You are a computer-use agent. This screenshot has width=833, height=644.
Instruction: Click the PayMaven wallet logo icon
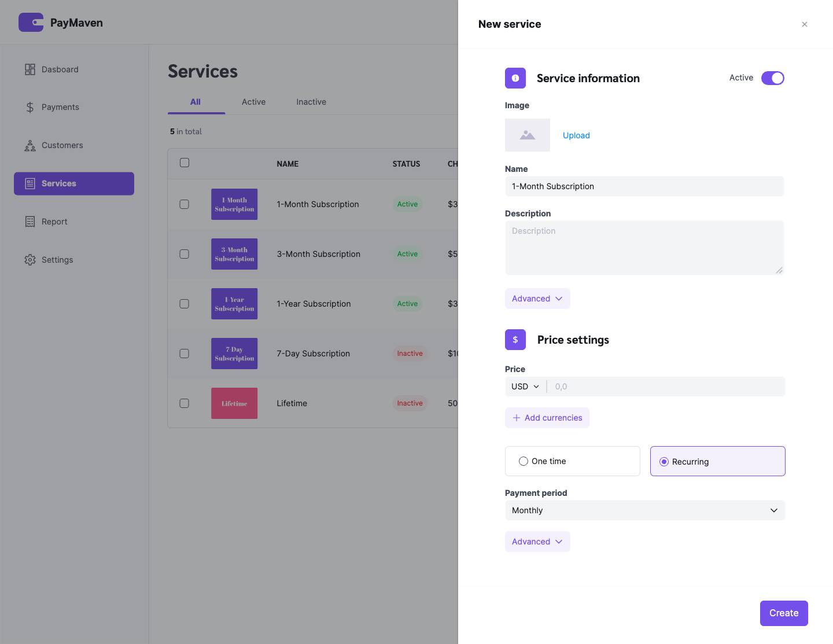point(31,23)
